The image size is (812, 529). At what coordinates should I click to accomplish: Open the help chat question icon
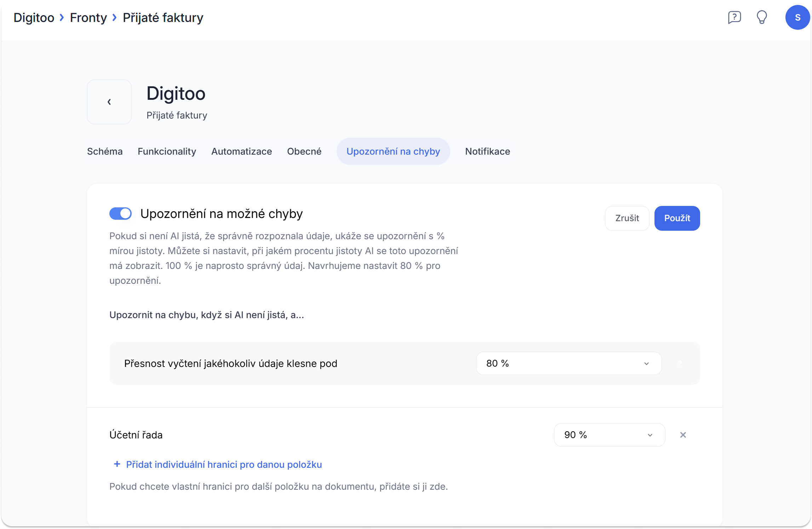734,17
